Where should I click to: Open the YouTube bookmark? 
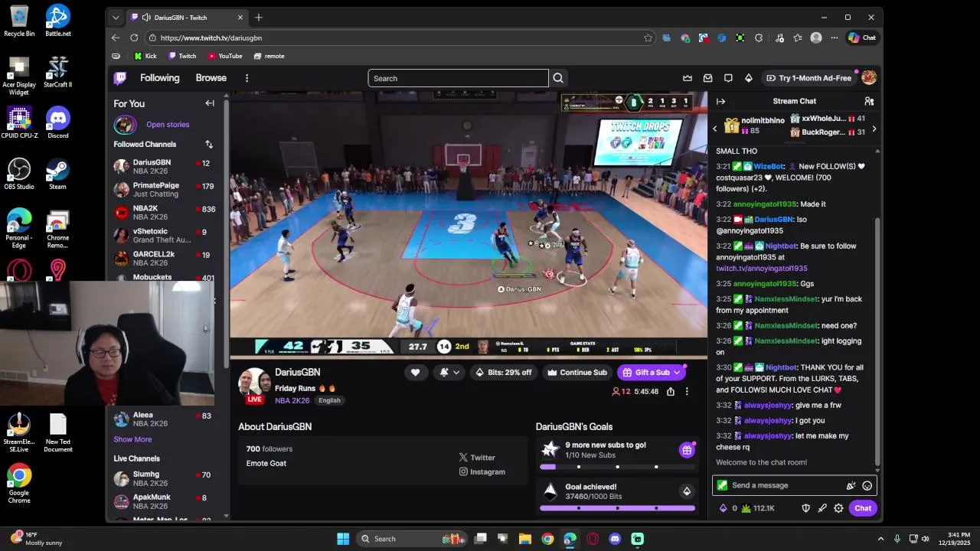tap(225, 56)
